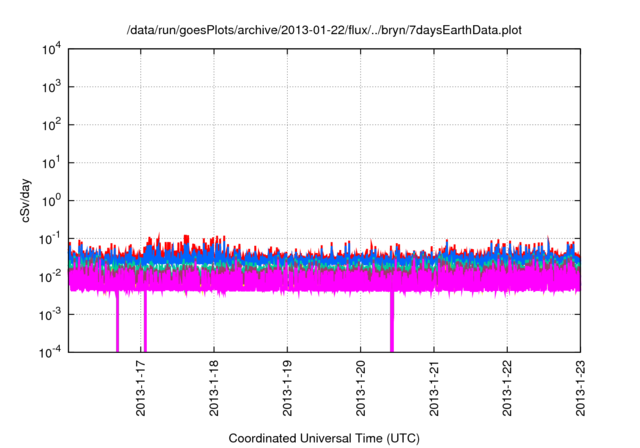
Task: Click the 10^-1 y-axis tick label
Action: pos(51,239)
